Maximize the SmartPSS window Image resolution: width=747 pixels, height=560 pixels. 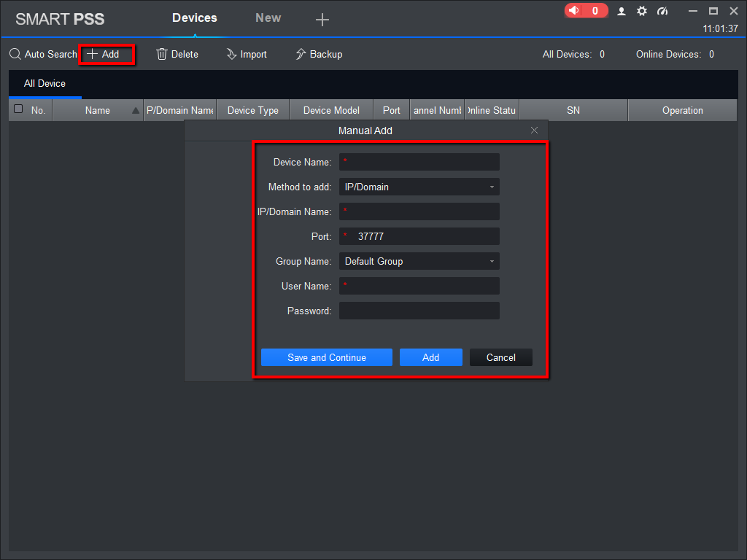tap(713, 11)
